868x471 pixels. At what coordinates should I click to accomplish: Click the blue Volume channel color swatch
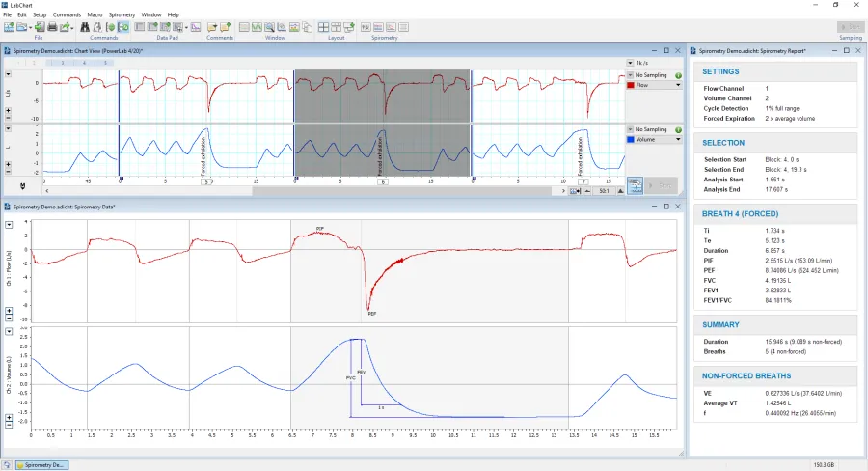631,139
